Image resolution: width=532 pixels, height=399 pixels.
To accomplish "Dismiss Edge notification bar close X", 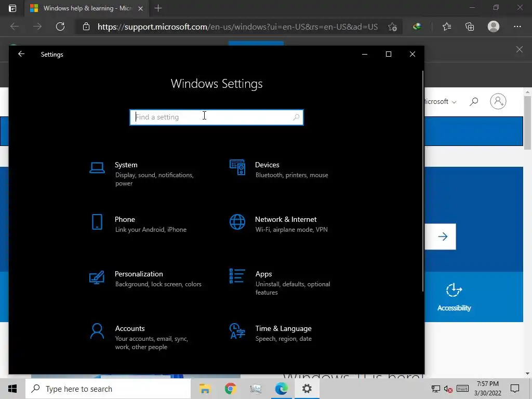I will pyautogui.click(x=519, y=49).
